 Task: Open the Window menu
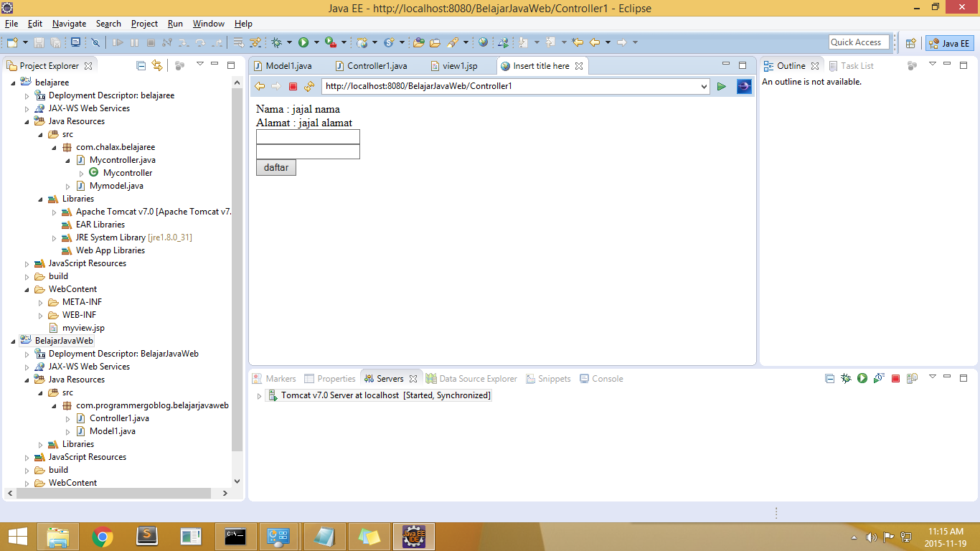pyautogui.click(x=209, y=24)
